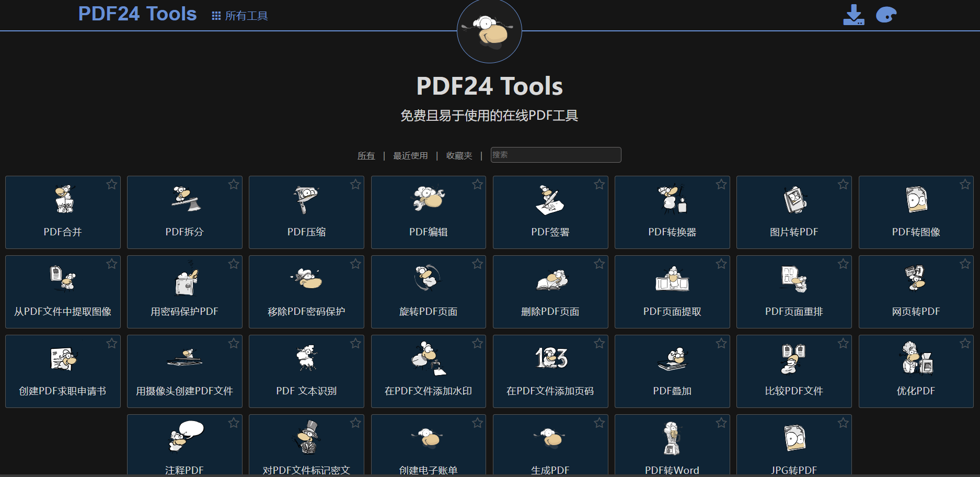Open the PDF合并 tool
The width and height of the screenshot is (980, 477).
tap(63, 212)
